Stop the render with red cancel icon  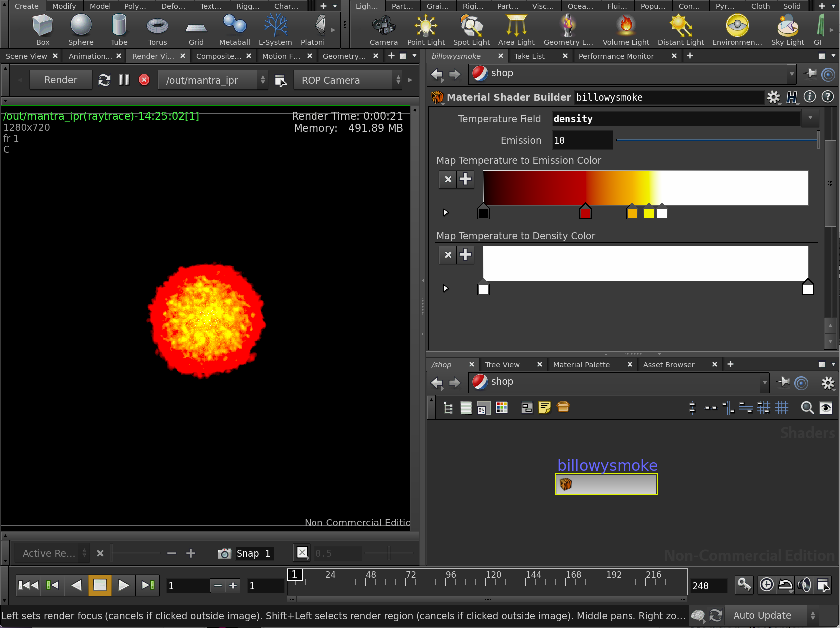click(144, 80)
